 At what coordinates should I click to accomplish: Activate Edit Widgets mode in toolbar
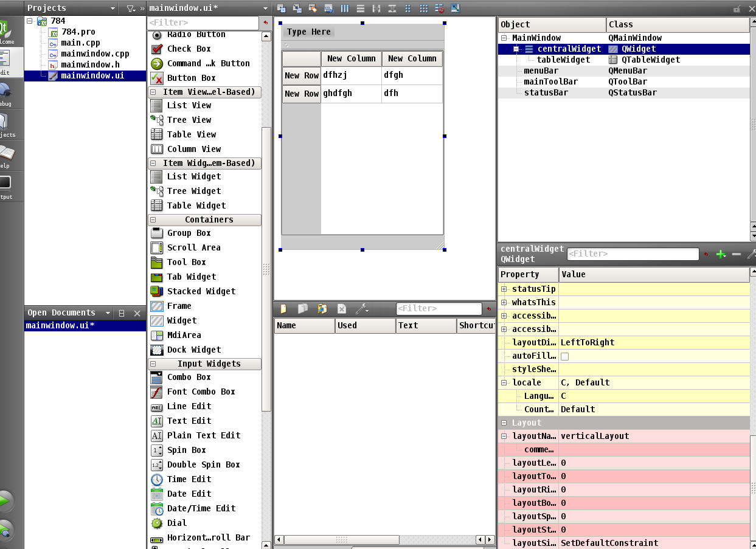click(282, 9)
